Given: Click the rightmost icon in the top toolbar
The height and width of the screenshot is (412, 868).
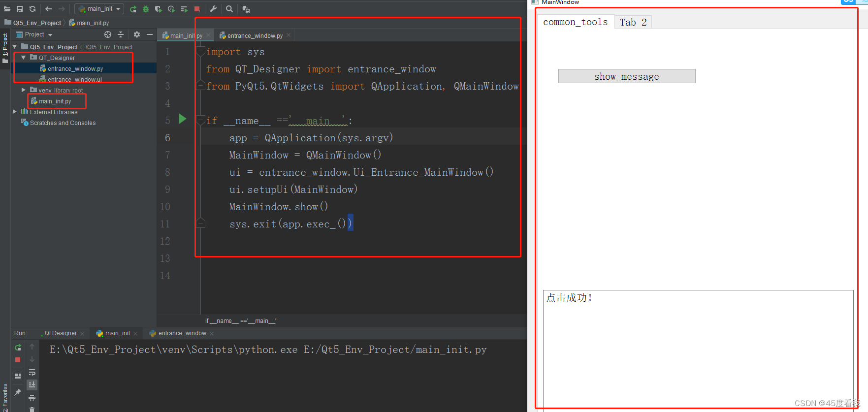Looking at the screenshot, I should click(246, 9).
